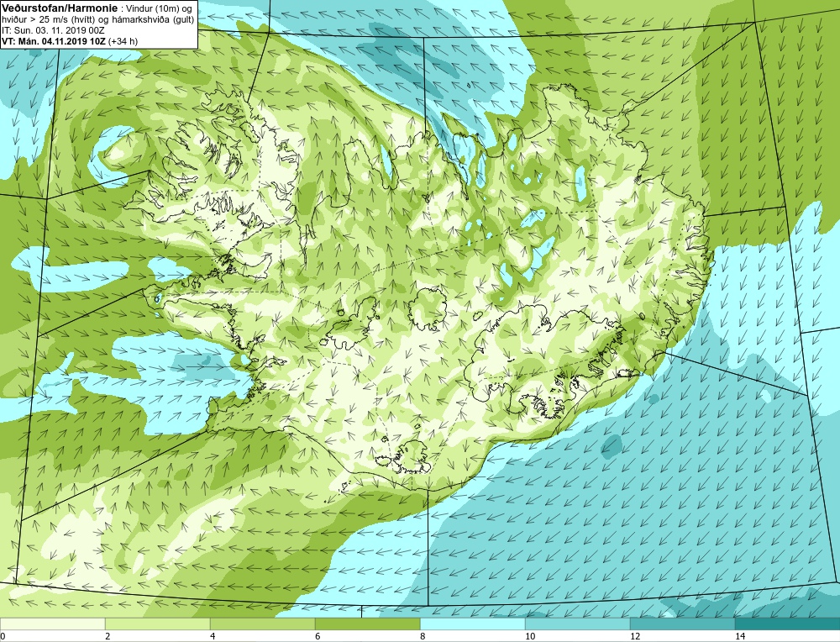Screen dimensions: 840x642
Task: Click the legend scale label '14'
Action: pyautogui.click(x=740, y=637)
